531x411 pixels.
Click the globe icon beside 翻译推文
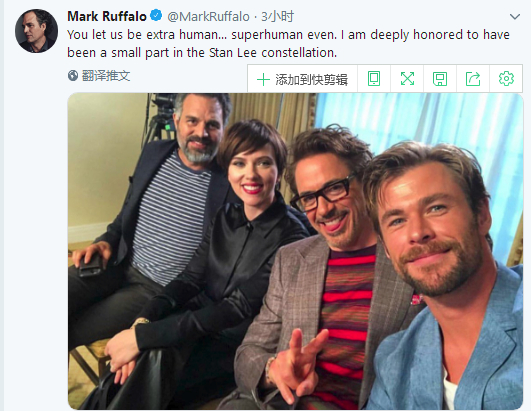pos(73,75)
